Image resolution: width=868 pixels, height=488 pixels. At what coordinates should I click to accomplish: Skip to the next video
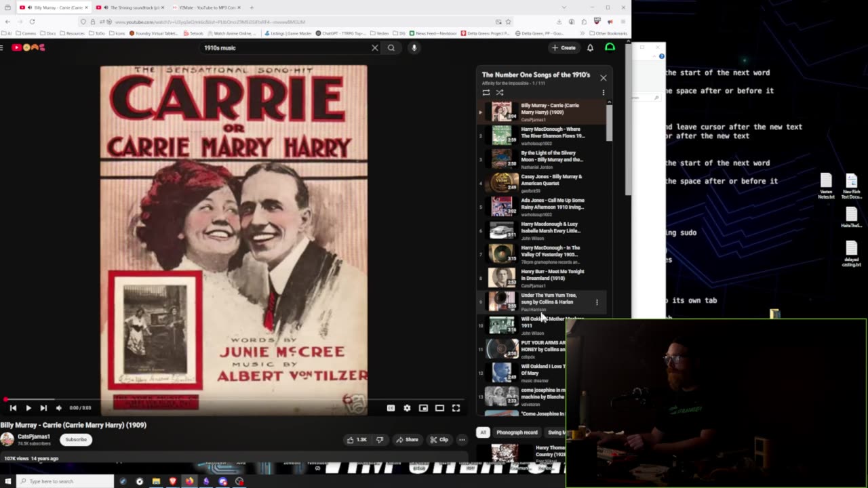point(43,408)
